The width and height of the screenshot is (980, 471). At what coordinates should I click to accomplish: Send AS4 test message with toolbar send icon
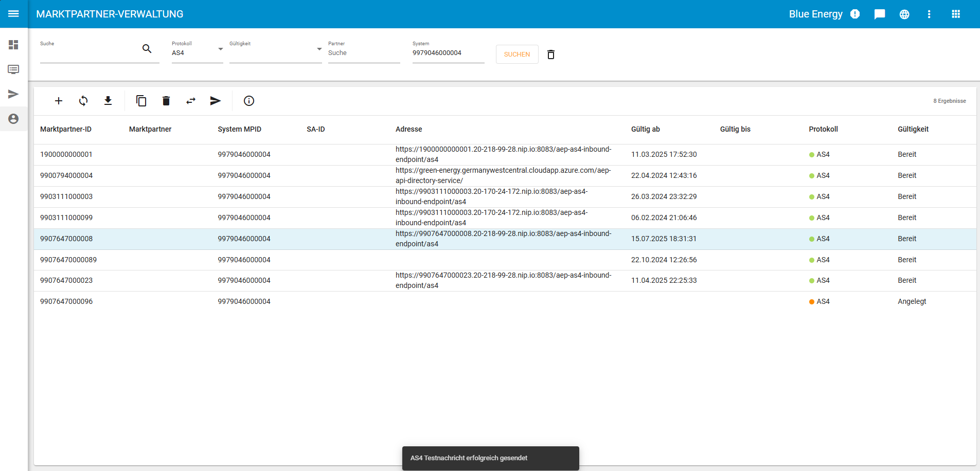click(216, 101)
